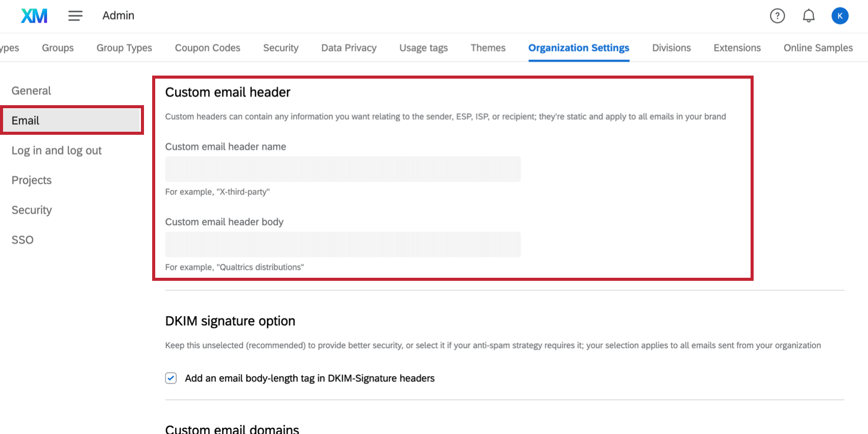Image resolution: width=868 pixels, height=434 pixels.
Task: Click the Custom email domains heading
Action: point(232,429)
